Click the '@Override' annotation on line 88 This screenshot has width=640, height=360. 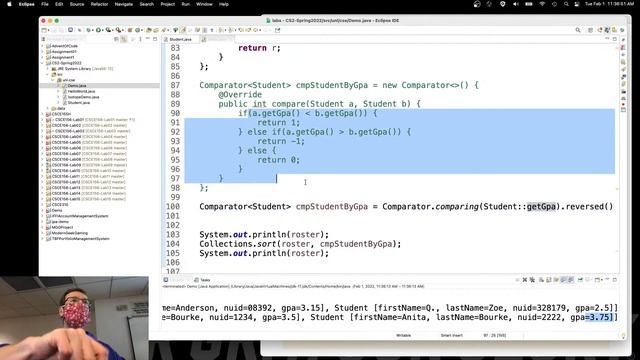[x=240, y=95]
